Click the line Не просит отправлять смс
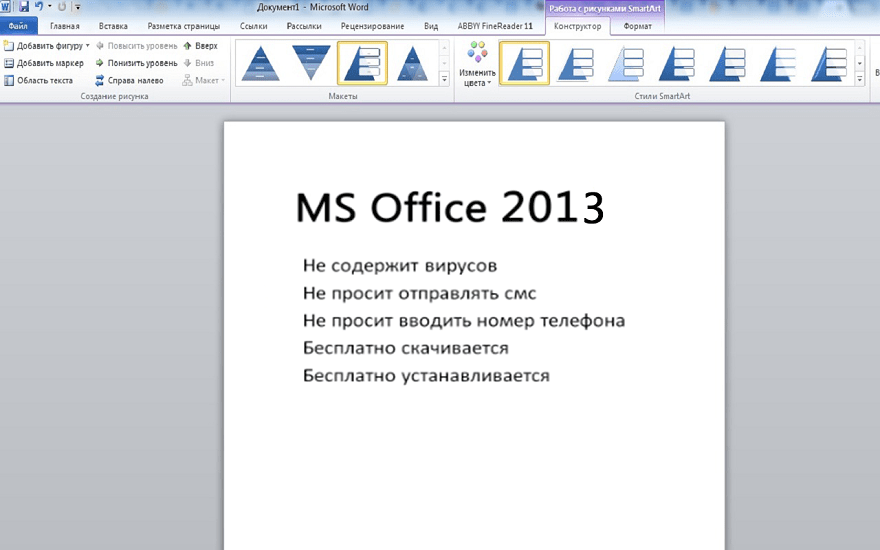This screenshot has width=880, height=550. 419,293
